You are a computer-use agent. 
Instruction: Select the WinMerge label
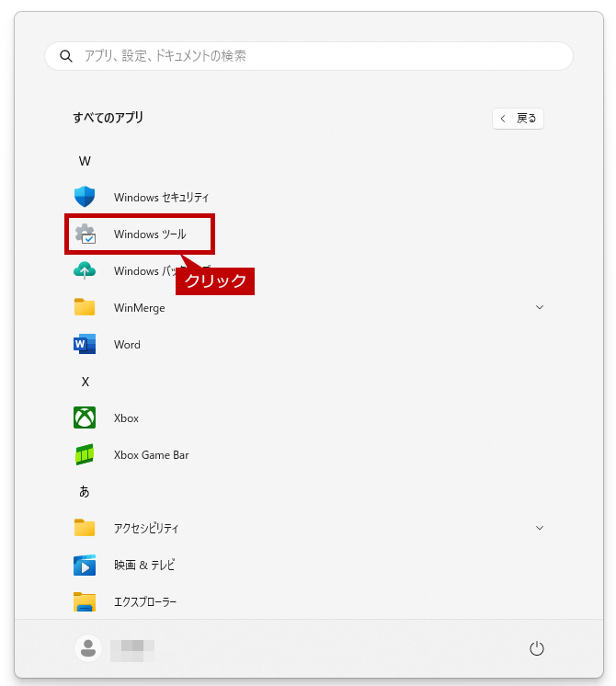pyautogui.click(x=140, y=308)
